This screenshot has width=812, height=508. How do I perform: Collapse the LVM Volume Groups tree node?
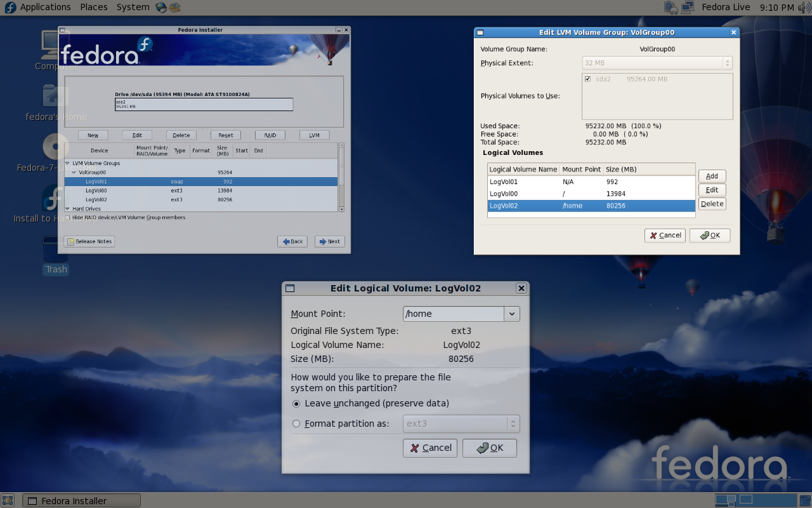(x=68, y=163)
